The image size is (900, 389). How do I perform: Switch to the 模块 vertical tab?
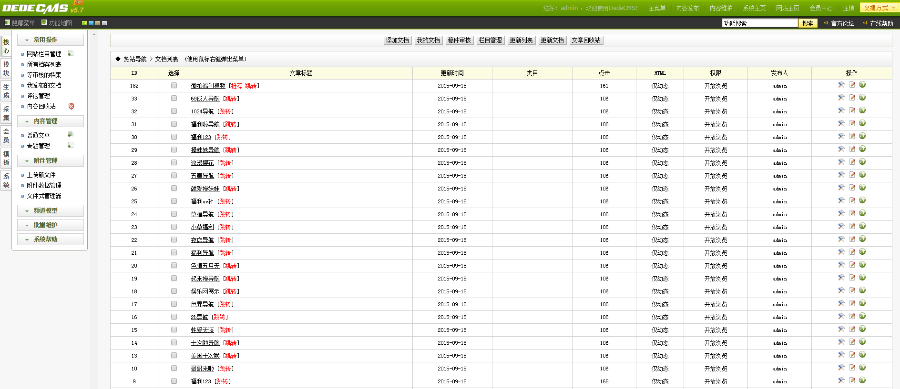coord(6,68)
